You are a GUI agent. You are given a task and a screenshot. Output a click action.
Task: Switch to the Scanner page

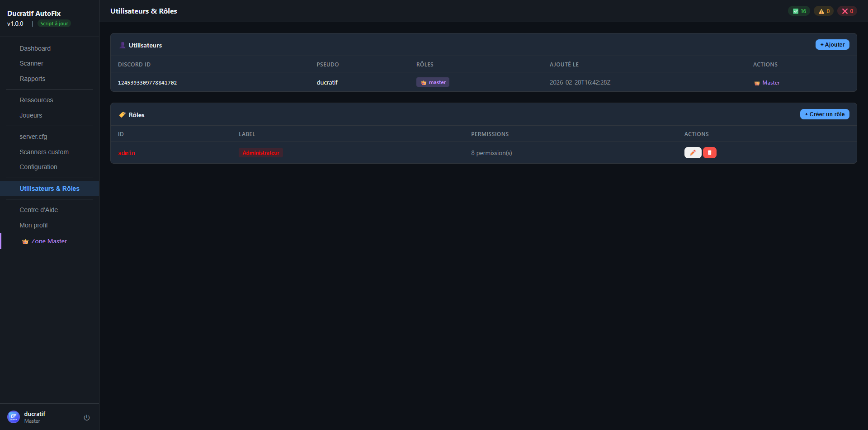pyautogui.click(x=32, y=63)
